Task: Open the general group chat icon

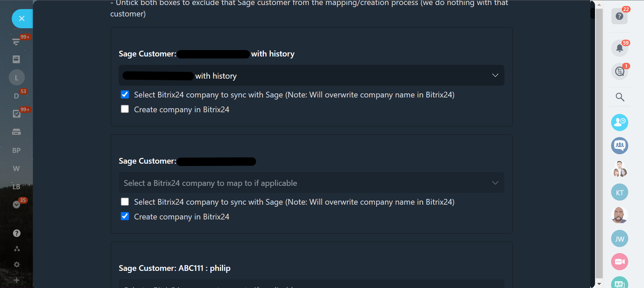Action: (x=620, y=146)
